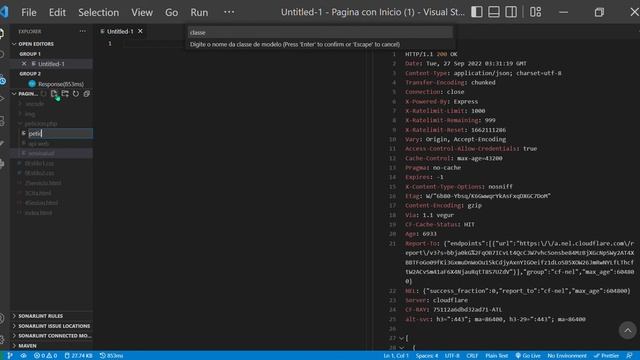The height and width of the screenshot is (360, 640).
Task: Open the Selection menu
Action: click(98, 12)
